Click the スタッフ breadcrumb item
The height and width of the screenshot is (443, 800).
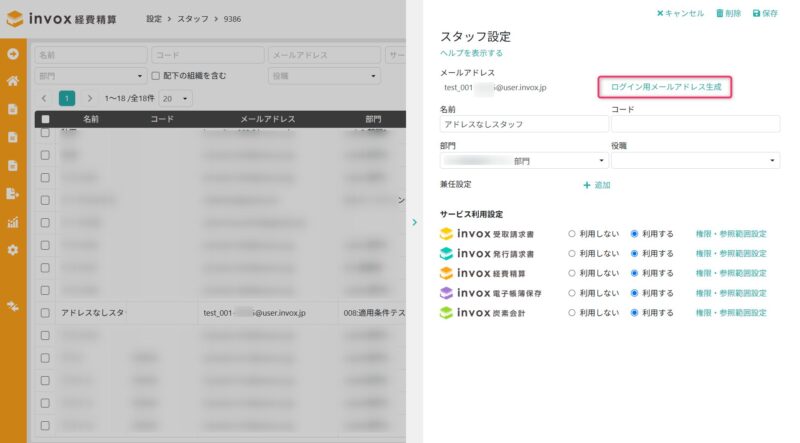[x=193, y=19]
